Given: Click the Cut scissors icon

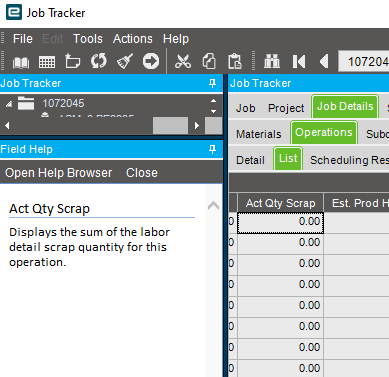Looking at the screenshot, I should click(183, 61).
